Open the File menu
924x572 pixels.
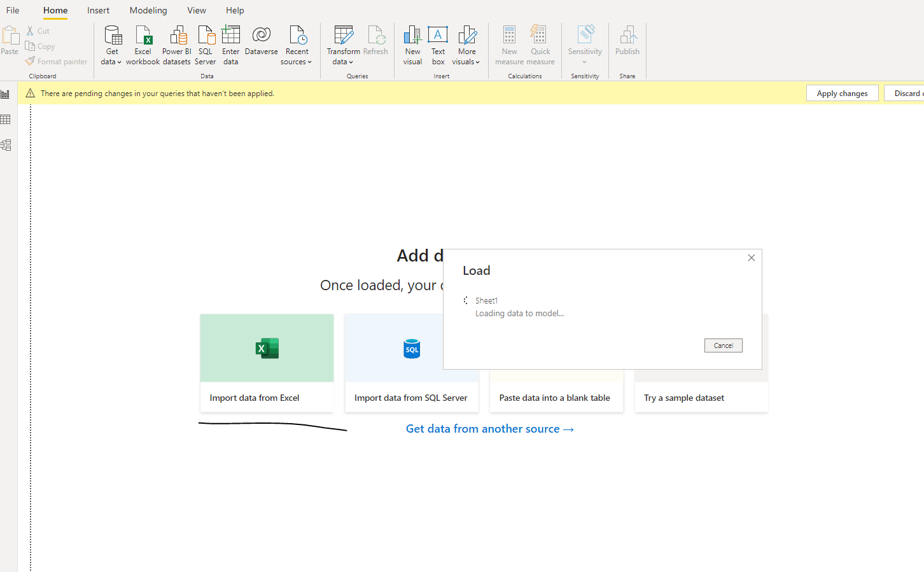[x=13, y=10]
